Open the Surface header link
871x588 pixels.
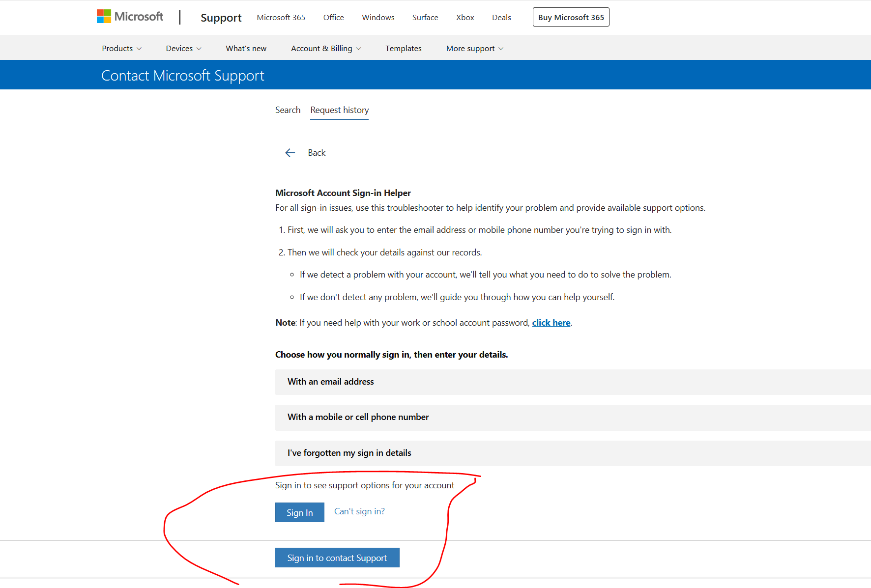[x=425, y=17]
